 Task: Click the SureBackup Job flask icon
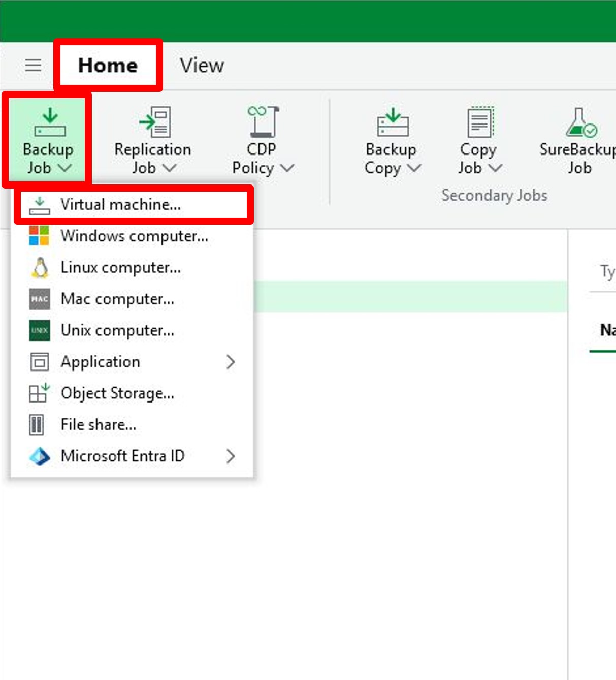click(581, 122)
